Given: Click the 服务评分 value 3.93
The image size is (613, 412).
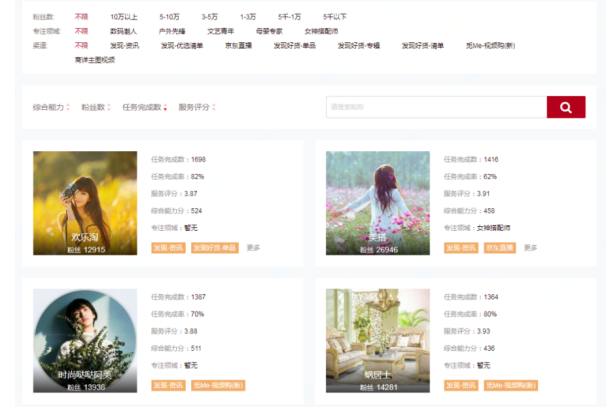Looking at the screenshot, I should [x=483, y=331].
